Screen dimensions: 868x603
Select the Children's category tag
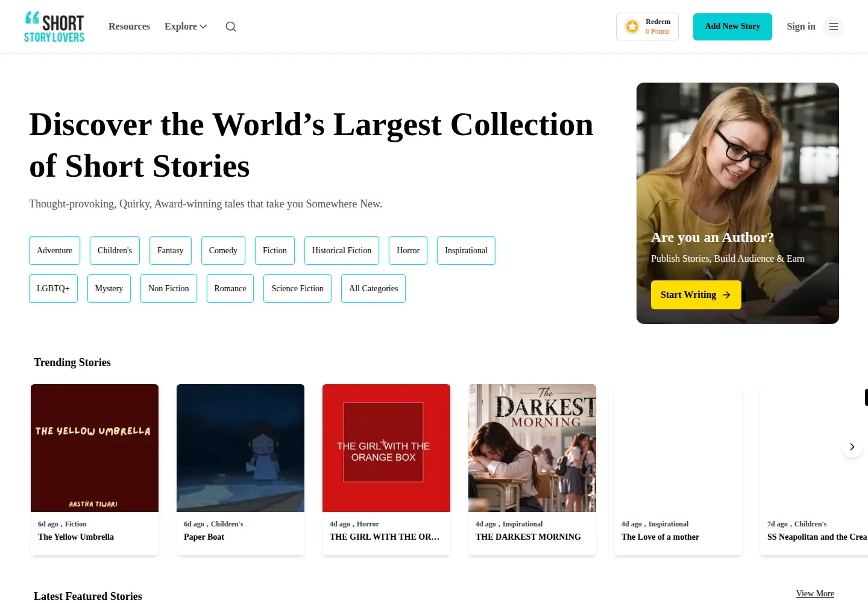click(x=115, y=250)
